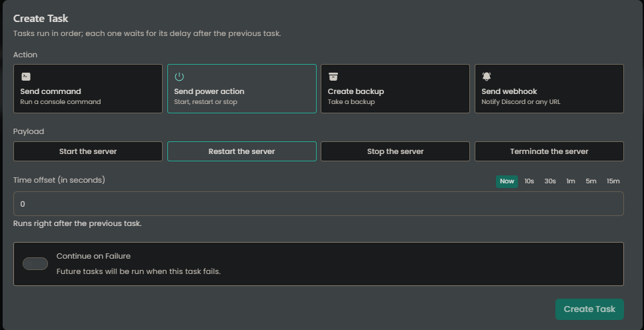Set time offset preset to Now
Screen dimensions: 644x330
[507, 181]
